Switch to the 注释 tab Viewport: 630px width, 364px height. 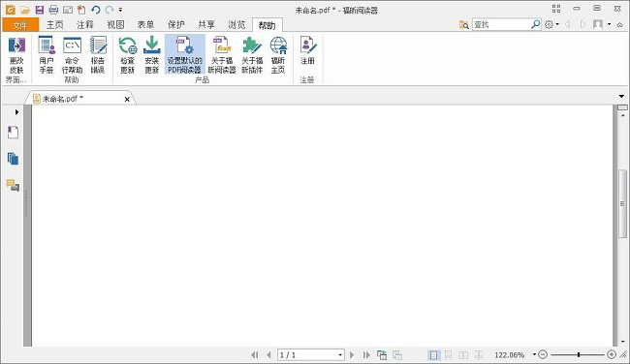[85, 25]
